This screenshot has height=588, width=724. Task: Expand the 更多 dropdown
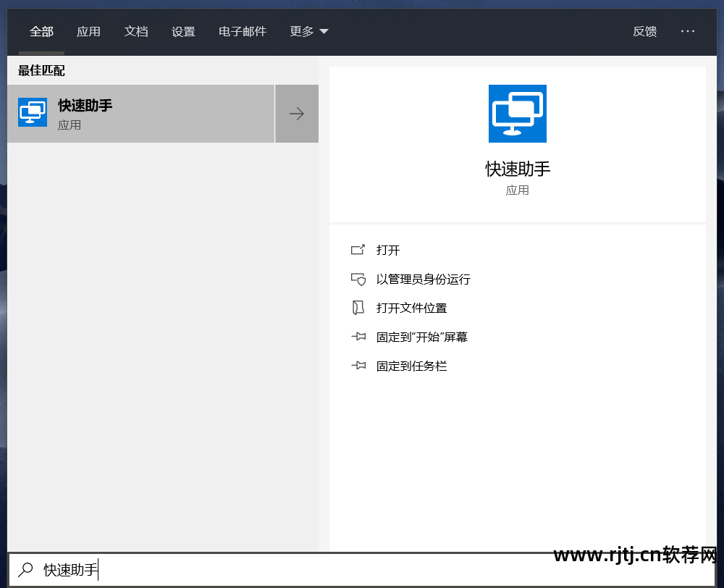[309, 31]
